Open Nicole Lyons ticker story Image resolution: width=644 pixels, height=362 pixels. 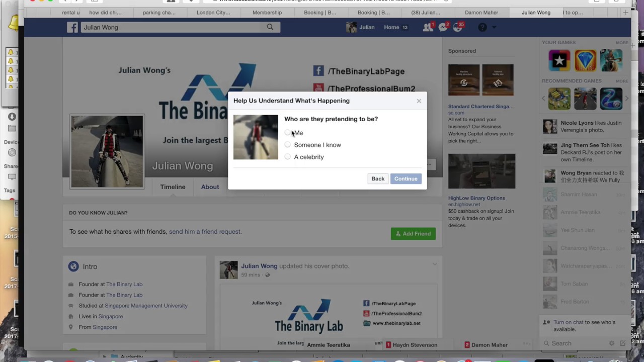click(x=585, y=126)
